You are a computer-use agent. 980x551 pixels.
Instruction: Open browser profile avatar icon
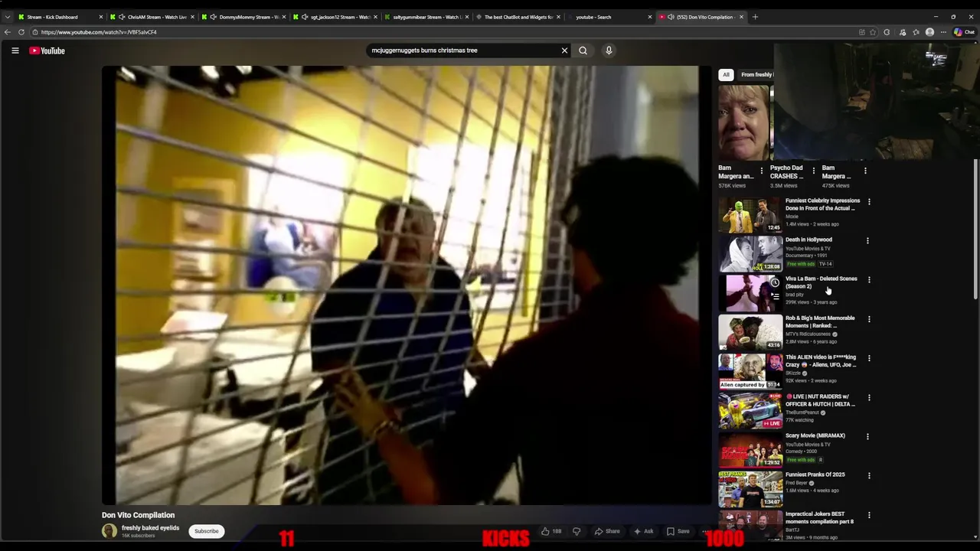click(x=929, y=32)
